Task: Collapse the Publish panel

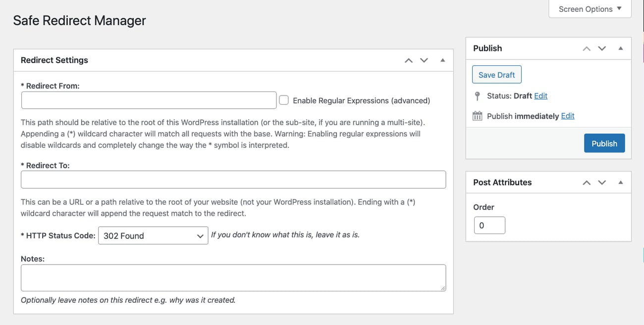Action: 620,48
